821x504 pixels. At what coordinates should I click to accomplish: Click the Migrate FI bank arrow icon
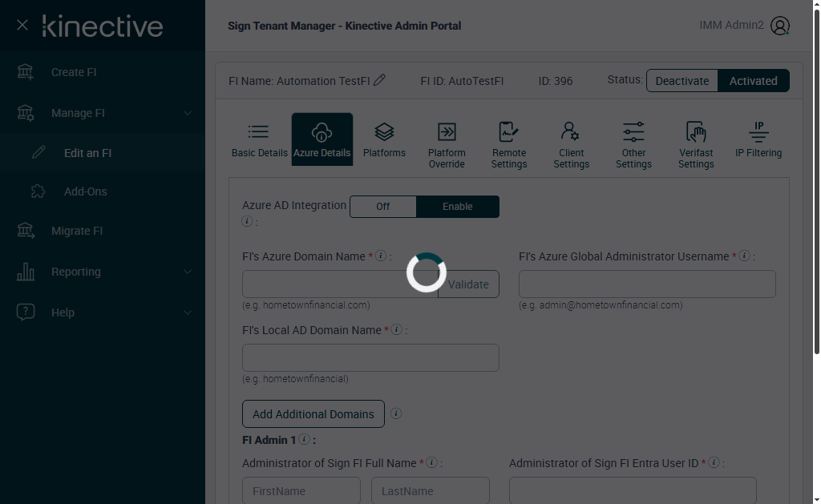pyautogui.click(x=26, y=231)
